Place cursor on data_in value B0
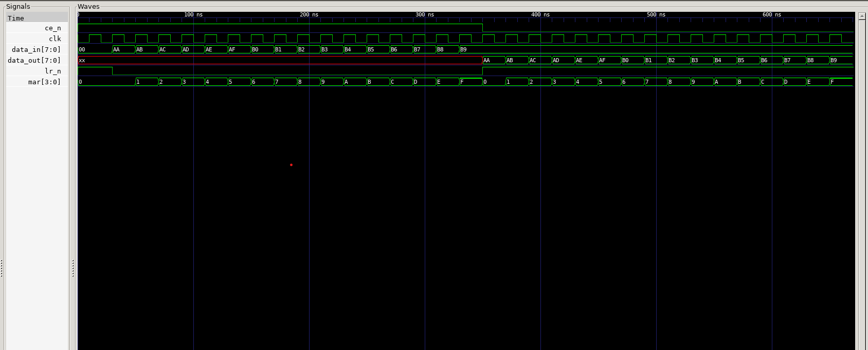The width and height of the screenshot is (868, 350). 262,50
